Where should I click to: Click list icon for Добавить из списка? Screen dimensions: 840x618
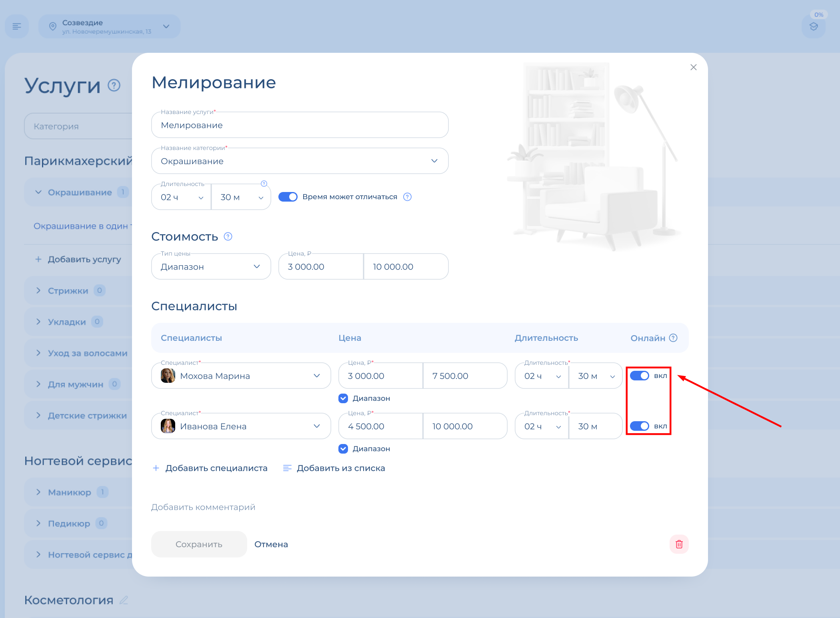[x=287, y=468]
